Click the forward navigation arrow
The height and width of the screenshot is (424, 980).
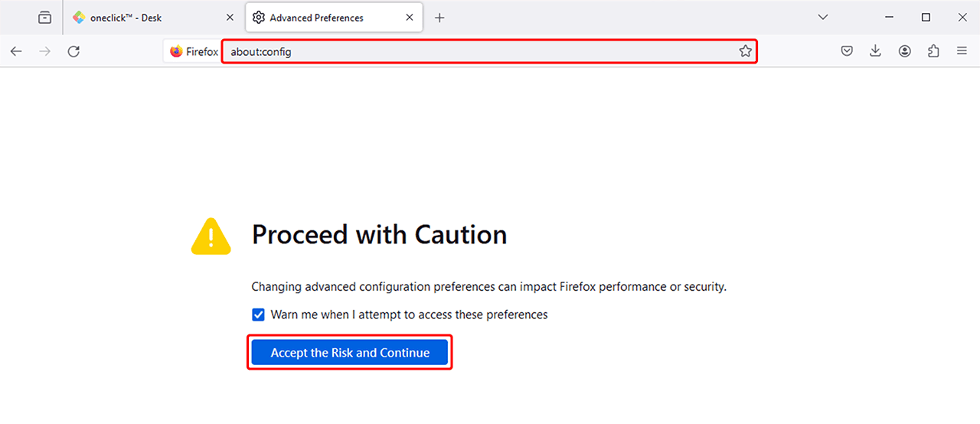pos(45,51)
